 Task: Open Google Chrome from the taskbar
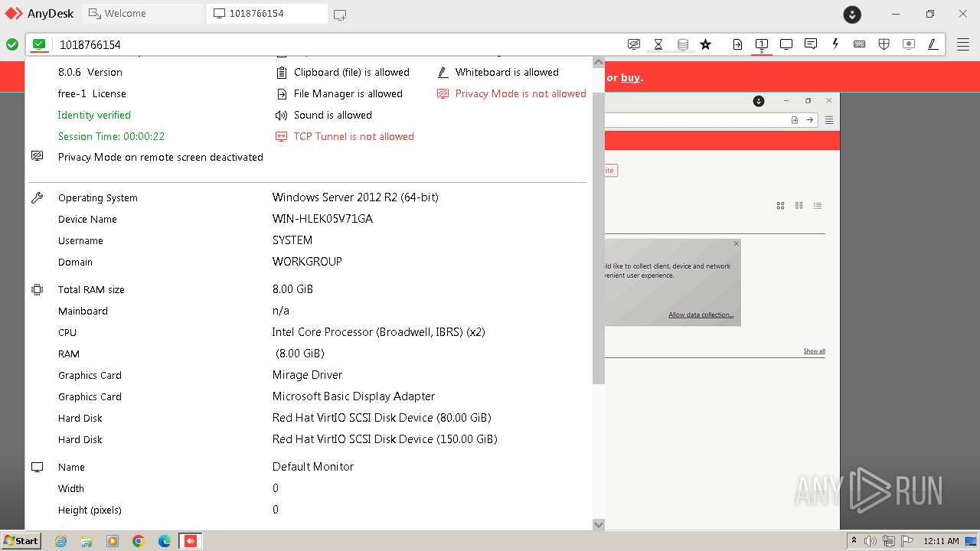point(139,541)
